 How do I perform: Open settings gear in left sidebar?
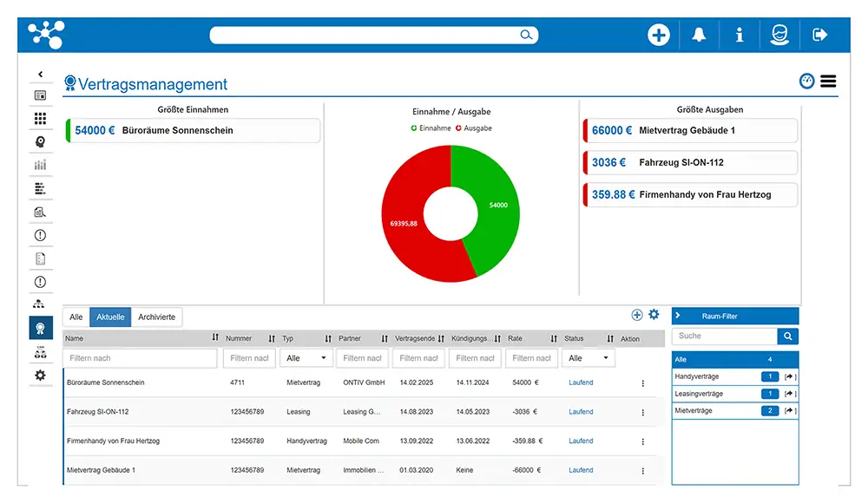pos(40,376)
